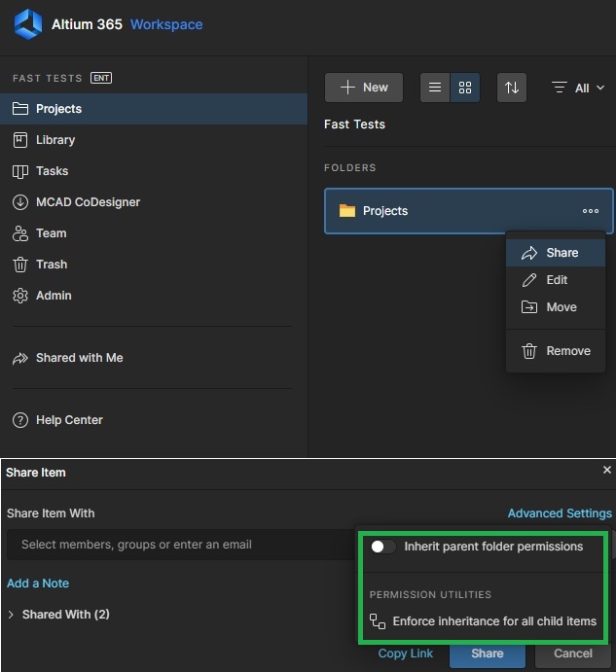Choose Remove from context menu
616x672 pixels.
(x=556, y=351)
